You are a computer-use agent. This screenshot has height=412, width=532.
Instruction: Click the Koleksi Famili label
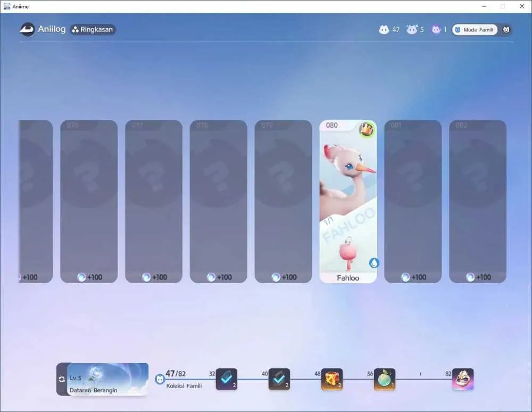184,386
